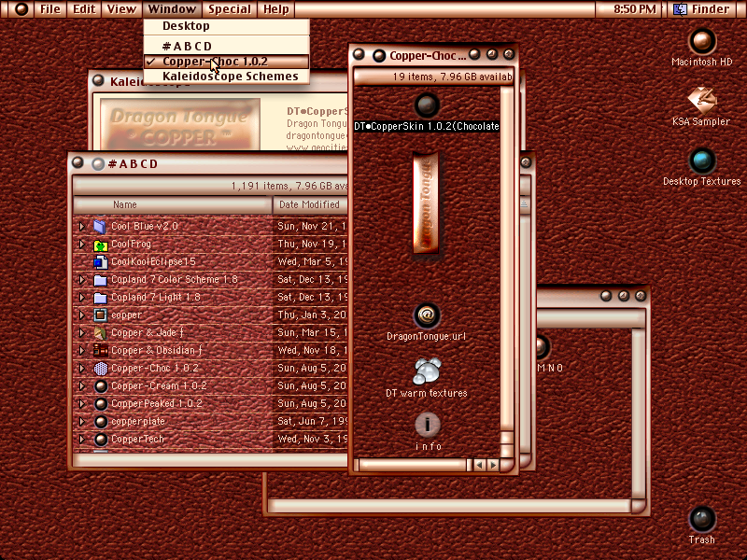Screen dimensions: 747x560
Task: Click the '19 items, 7.96 GB' status text
Action: click(453, 77)
